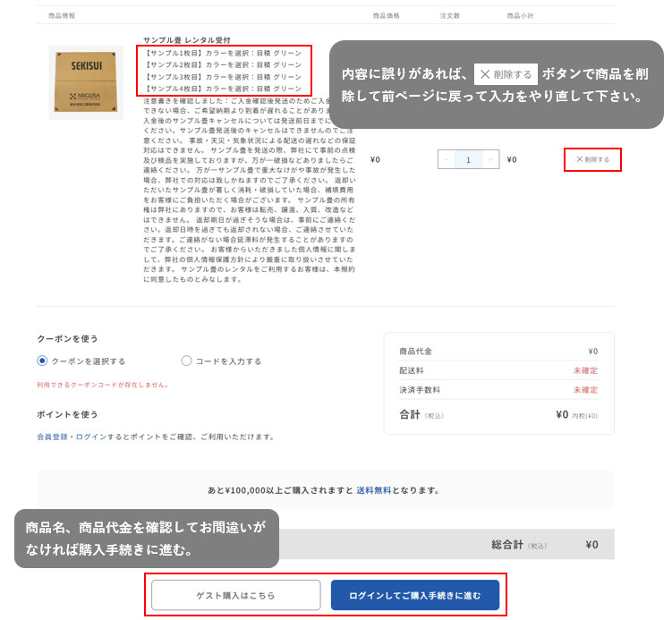Click the 【サンプル2枚目】 color selection line

tap(223, 64)
